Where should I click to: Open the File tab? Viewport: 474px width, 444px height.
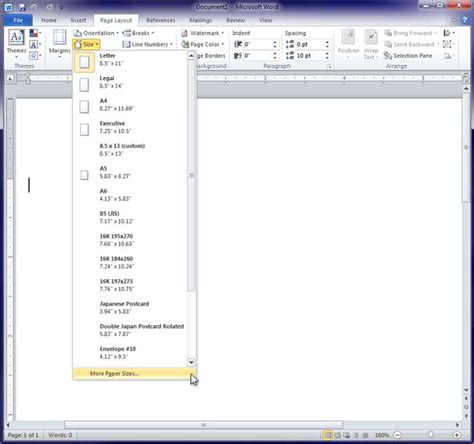click(18, 20)
